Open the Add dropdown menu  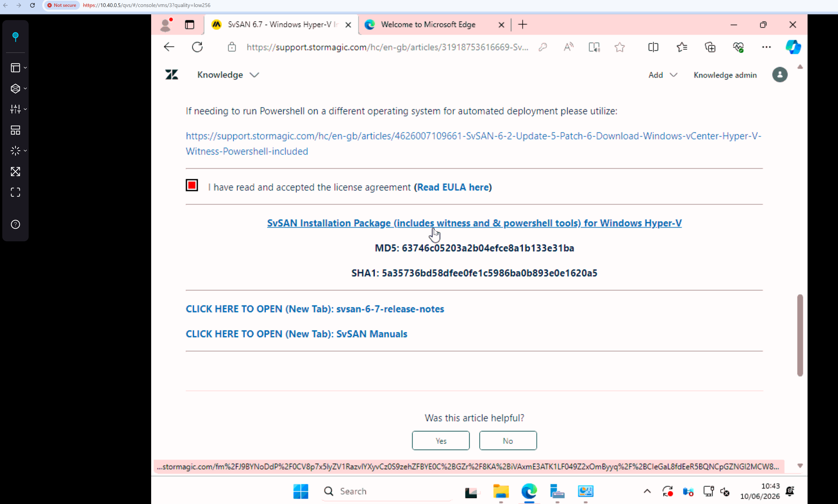point(663,75)
